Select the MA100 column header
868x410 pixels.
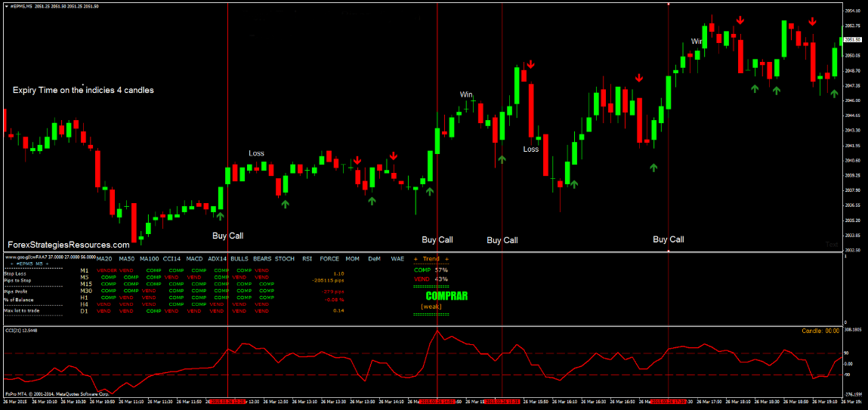click(x=150, y=258)
